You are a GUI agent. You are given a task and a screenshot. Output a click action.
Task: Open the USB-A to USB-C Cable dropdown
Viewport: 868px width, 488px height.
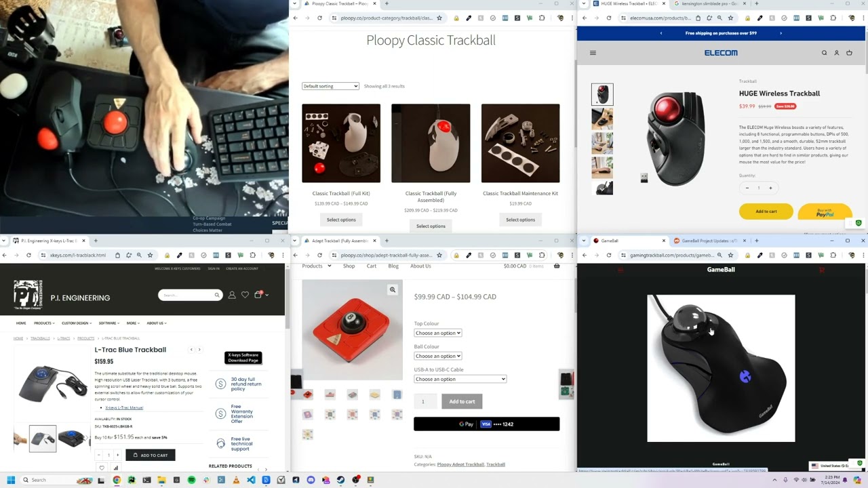pyautogui.click(x=460, y=379)
